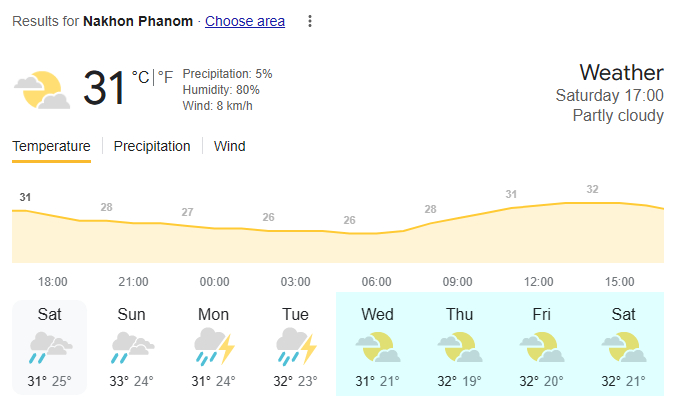Select Friday's partly cloudy icon
Viewport: 674px width, 404px height.
[x=542, y=347]
